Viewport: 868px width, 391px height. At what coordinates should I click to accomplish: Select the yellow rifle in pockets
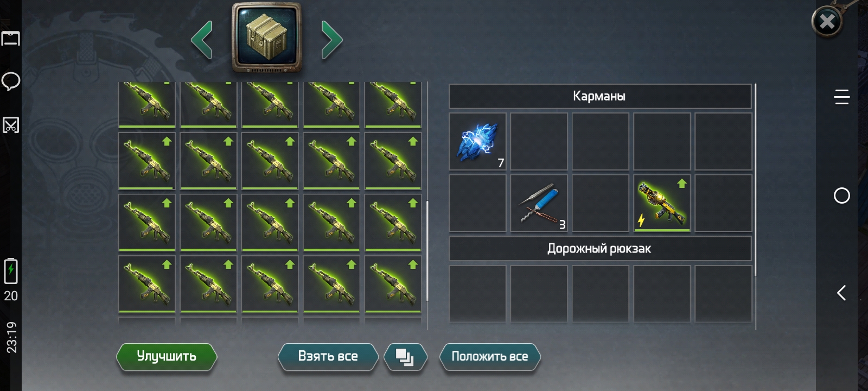[662, 203]
